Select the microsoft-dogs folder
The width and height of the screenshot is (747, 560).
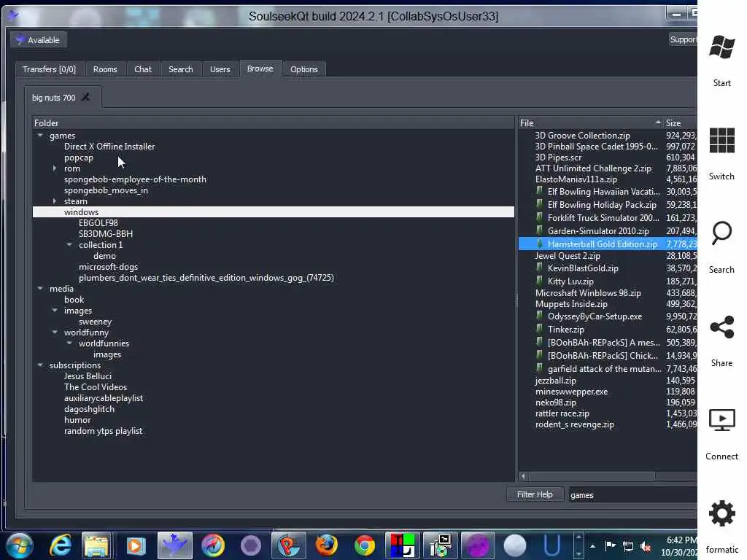tap(109, 267)
